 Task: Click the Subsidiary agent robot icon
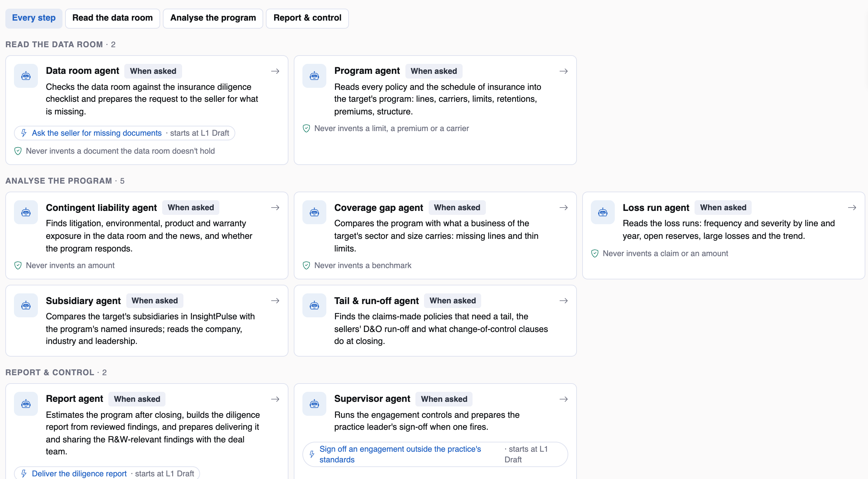26,305
